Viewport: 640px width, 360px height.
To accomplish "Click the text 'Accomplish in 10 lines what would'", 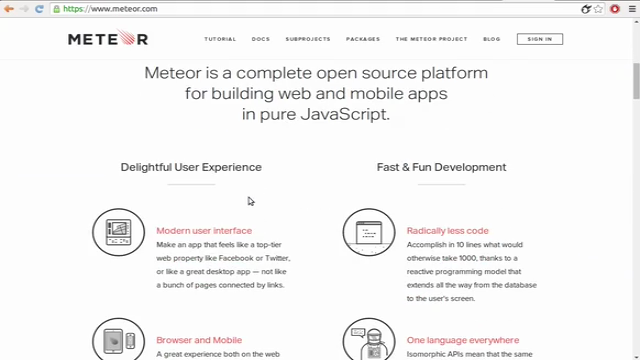I will (464, 245).
